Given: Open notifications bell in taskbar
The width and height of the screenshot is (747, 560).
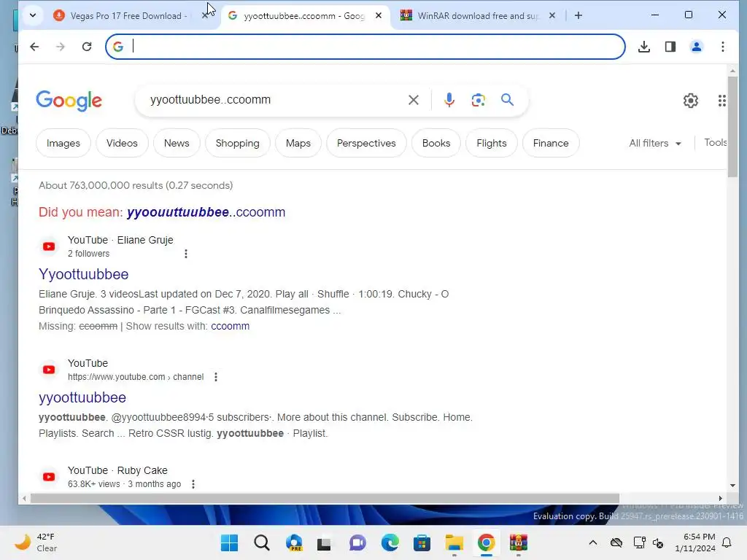Looking at the screenshot, I should 727,542.
